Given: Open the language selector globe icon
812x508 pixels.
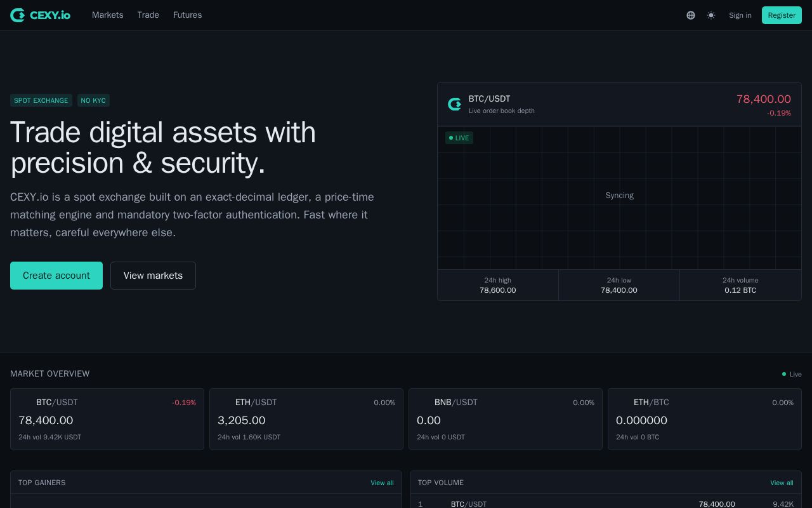Looking at the screenshot, I should tap(691, 15).
